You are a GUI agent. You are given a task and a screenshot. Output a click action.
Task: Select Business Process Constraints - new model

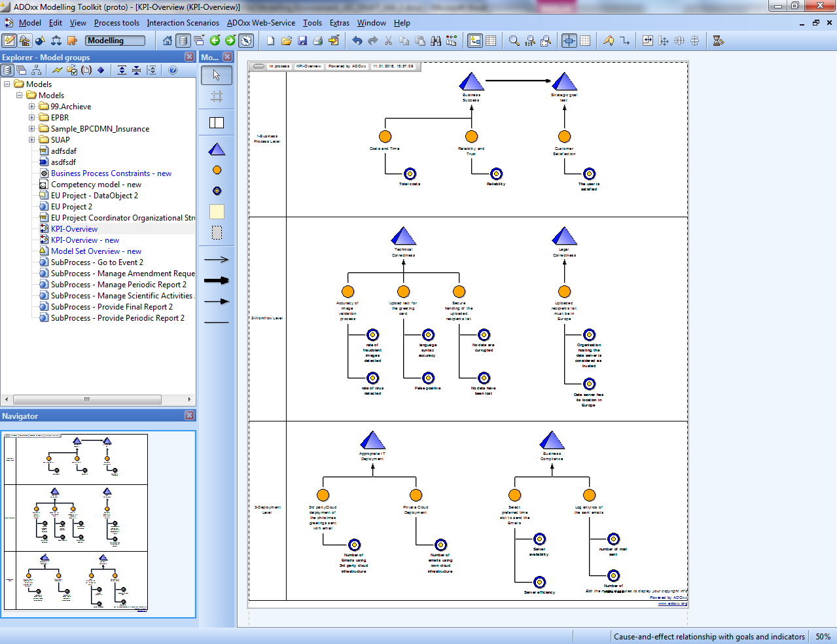[111, 173]
